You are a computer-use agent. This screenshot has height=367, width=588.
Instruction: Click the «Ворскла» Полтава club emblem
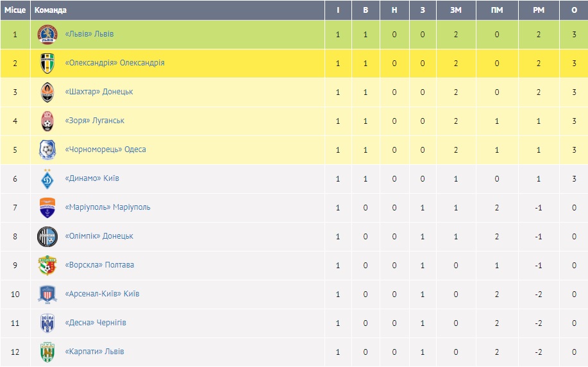pos(47,265)
